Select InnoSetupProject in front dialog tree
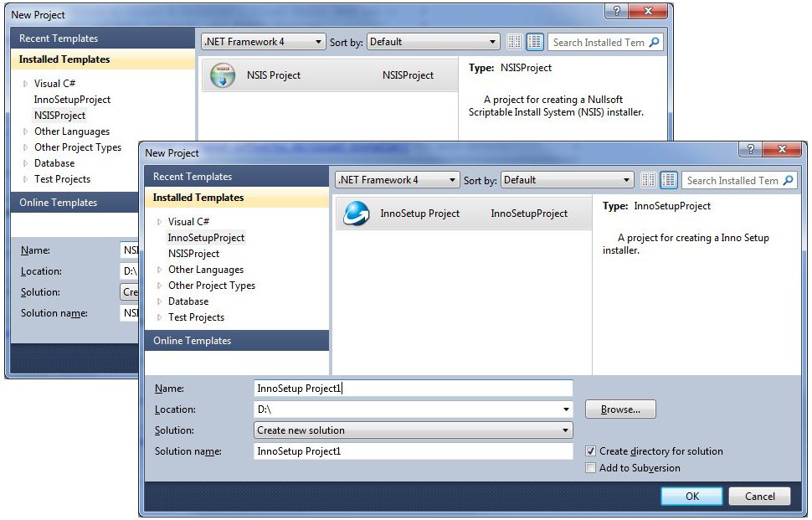Viewport: 812px width, 520px height. click(206, 238)
